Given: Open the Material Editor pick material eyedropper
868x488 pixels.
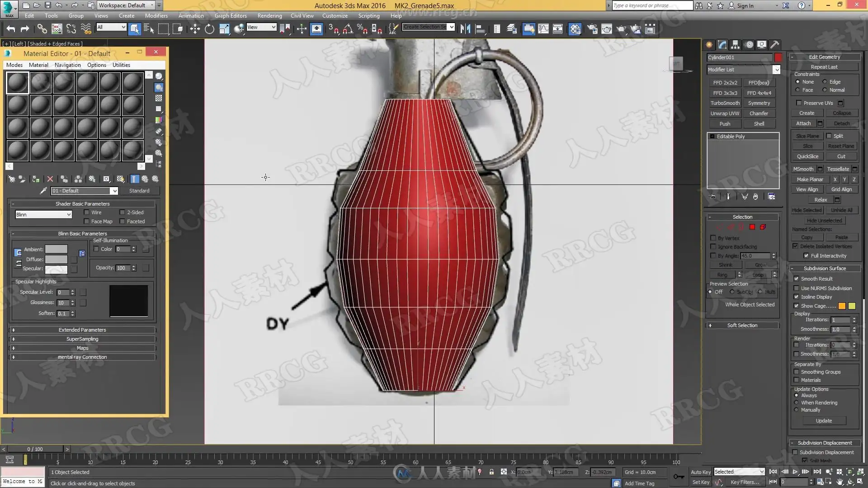Looking at the screenshot, I should [43, 191].
